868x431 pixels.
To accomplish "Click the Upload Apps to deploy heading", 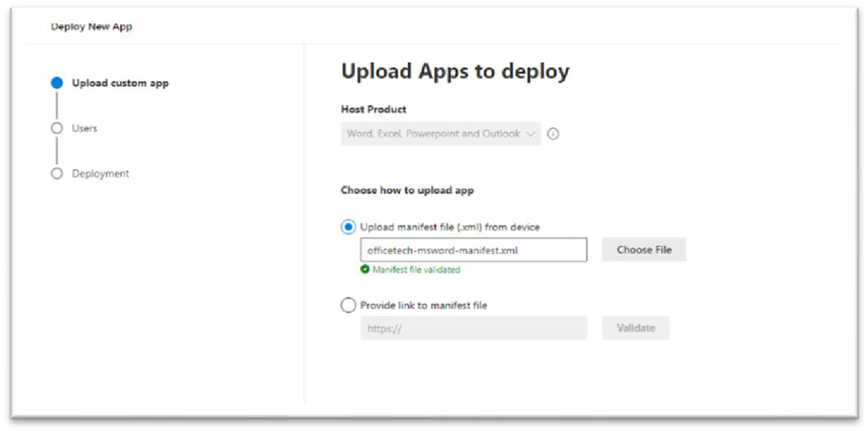I will tap(455, 72).
